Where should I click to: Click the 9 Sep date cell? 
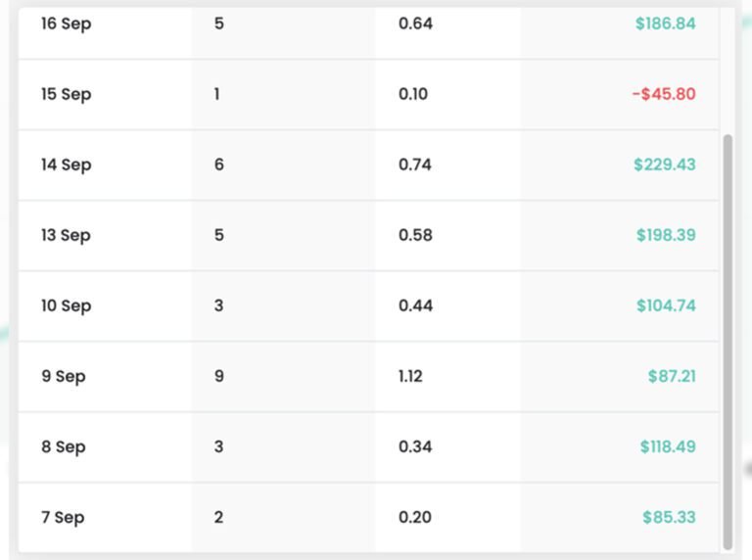[64, 376]
